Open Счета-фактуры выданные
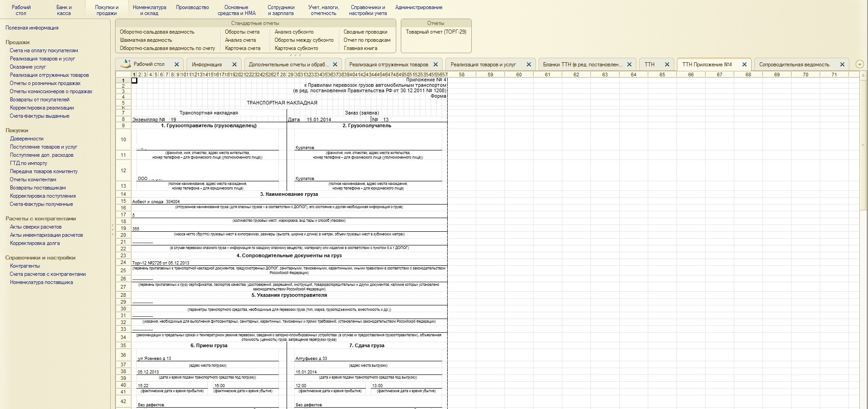868x409 pixels. click(x=40, y=116)
